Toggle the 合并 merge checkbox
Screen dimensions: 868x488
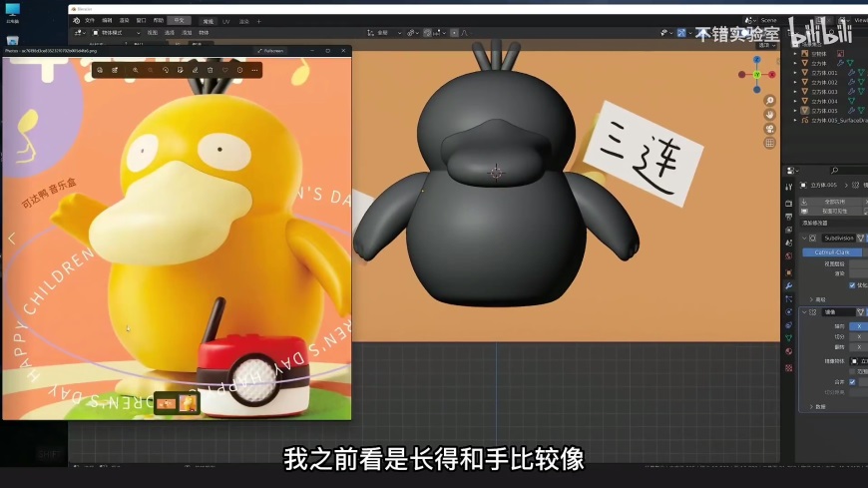coord(852,381)
